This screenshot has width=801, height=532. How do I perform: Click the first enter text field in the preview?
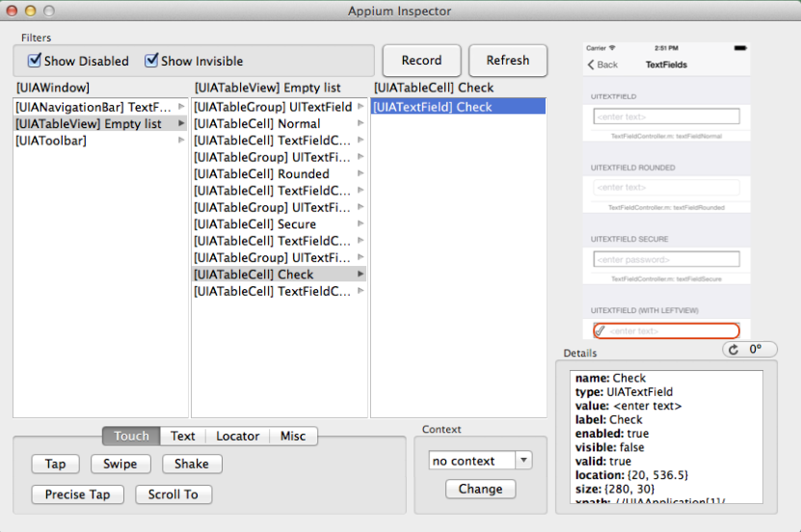(x=666, y=117)
